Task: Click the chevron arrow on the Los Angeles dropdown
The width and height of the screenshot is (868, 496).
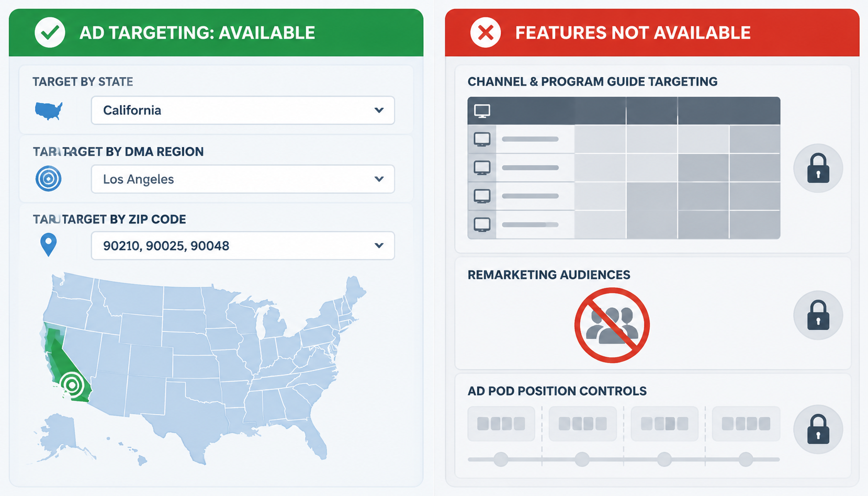Action: 379,179
